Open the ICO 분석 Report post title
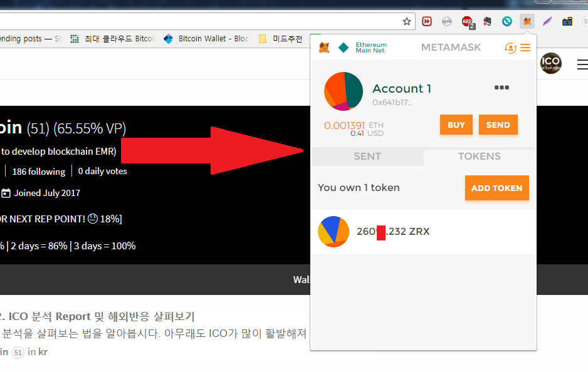Screen dimensions: 588x372 coord(98,316)
